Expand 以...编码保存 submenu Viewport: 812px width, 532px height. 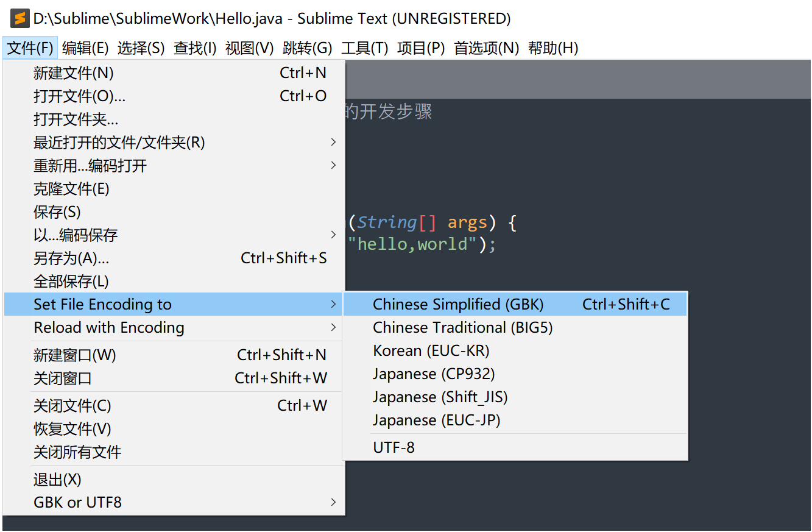[174, 235]
